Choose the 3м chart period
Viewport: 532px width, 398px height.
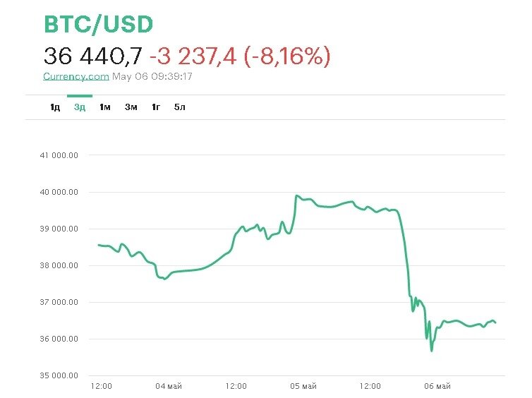[x=131, y=107]
